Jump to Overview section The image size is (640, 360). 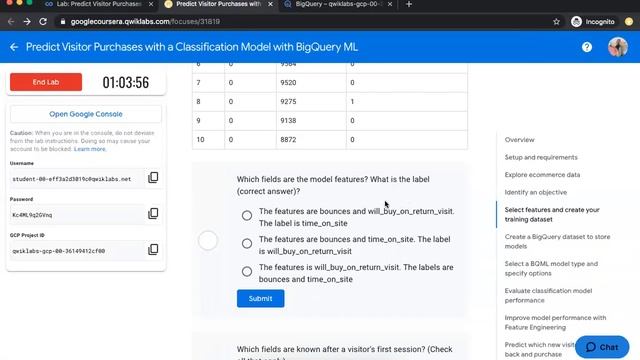pyautogui.click(x=519, y=140)
